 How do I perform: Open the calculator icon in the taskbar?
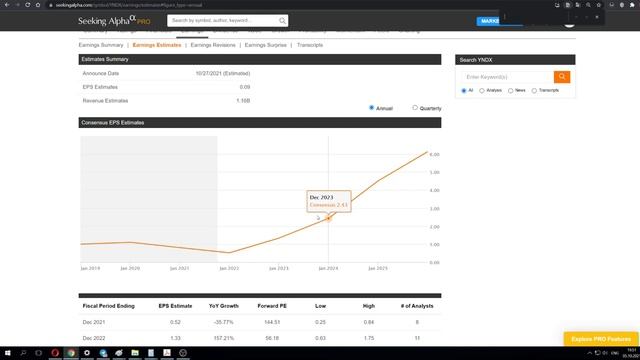tap(151, 353)
